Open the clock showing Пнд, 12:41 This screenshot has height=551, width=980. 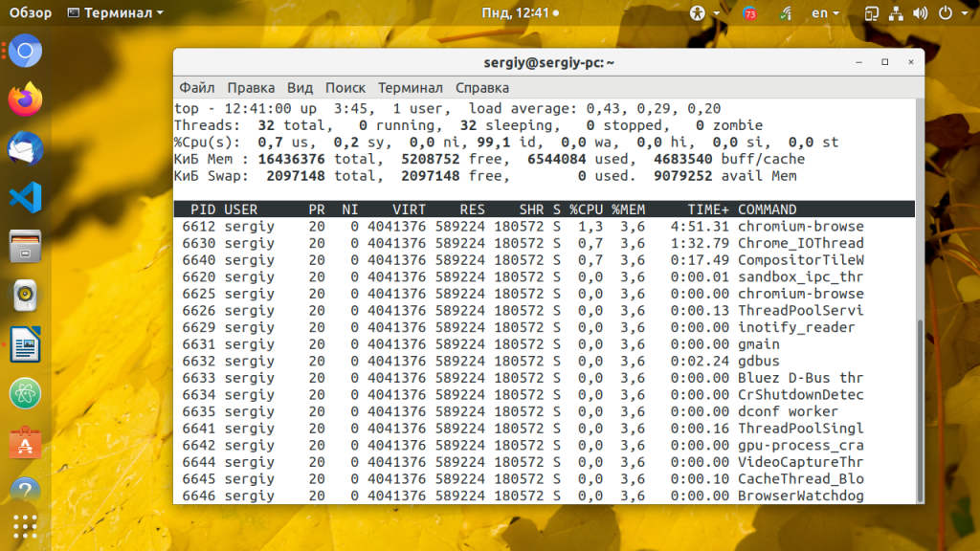pyautogui.click(x=520, y=13)
